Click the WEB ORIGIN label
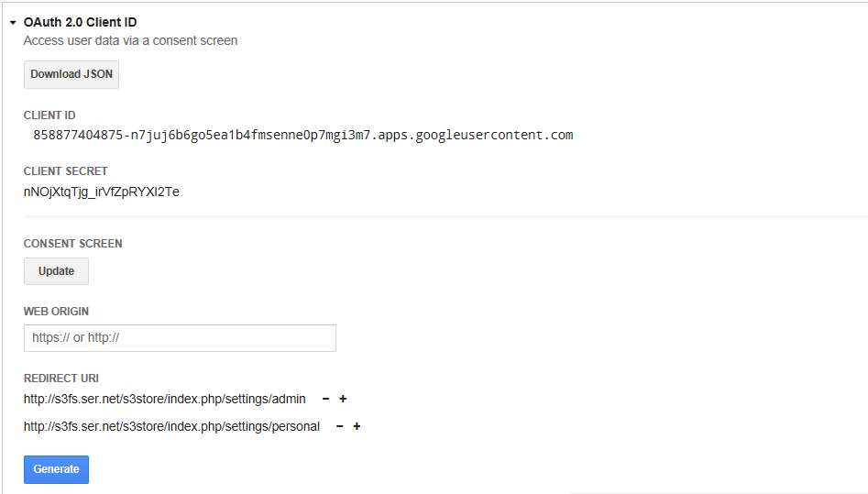This screenshot has width=868, height=494. (56, 312)
